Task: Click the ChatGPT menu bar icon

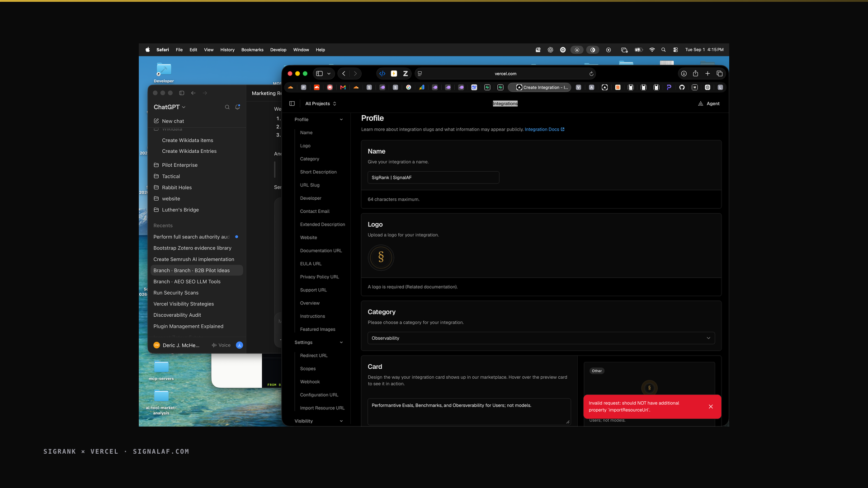Action: coord(550,50)
